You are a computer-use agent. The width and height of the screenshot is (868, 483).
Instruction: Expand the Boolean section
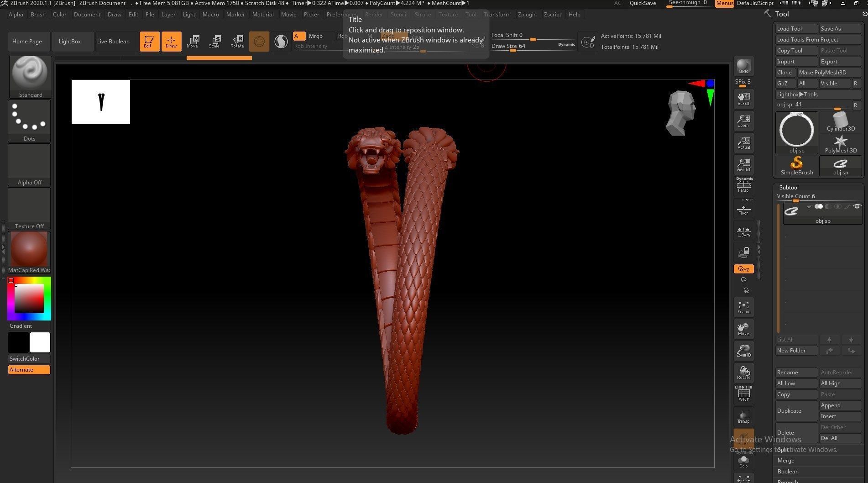(788, 472)
